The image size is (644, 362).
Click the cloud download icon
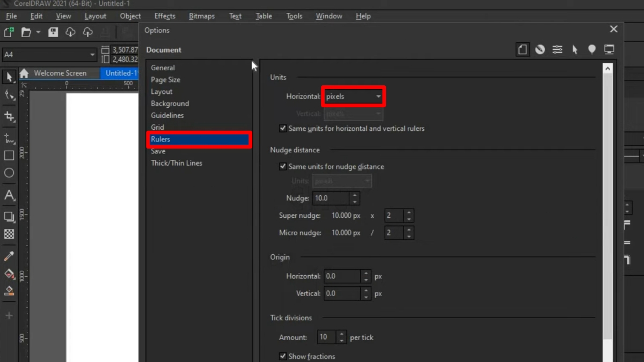coord(70,32)
